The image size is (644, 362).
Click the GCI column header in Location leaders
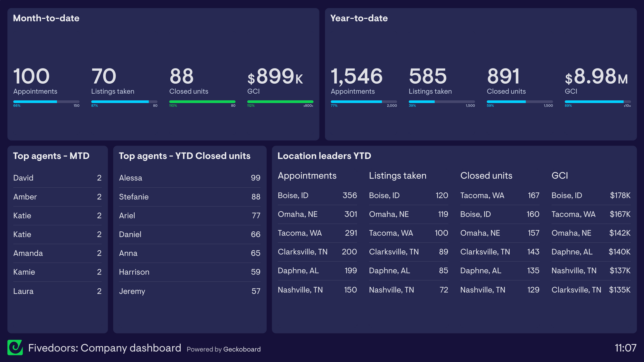coord(560,176)
